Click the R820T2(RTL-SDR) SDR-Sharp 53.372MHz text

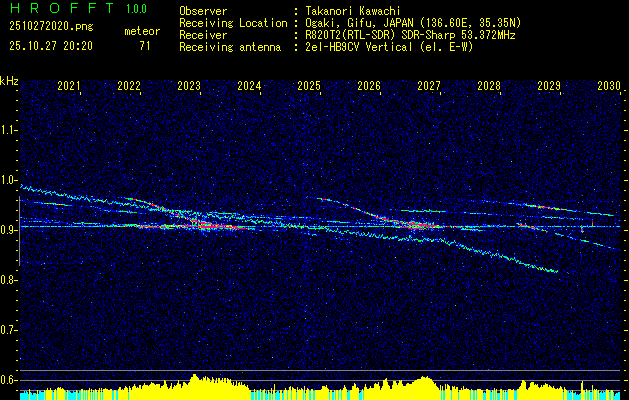[x=410, y=35]
